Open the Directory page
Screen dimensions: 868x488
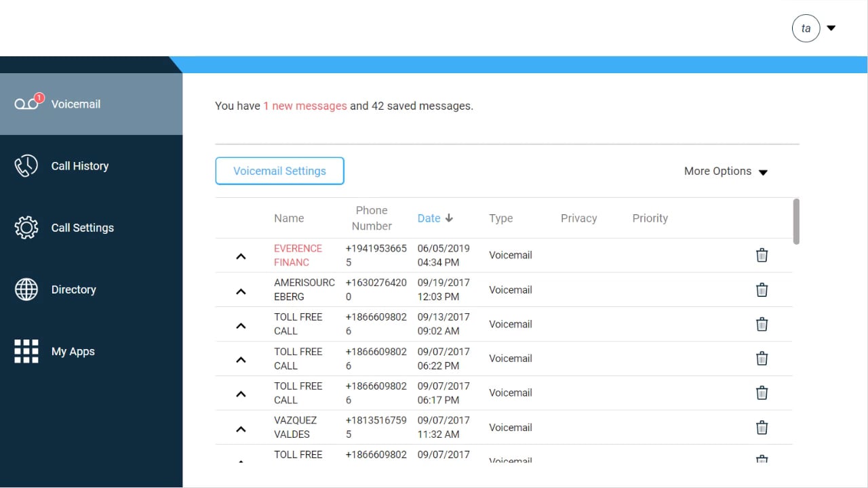pyautogui.click(x=91, y=289)
